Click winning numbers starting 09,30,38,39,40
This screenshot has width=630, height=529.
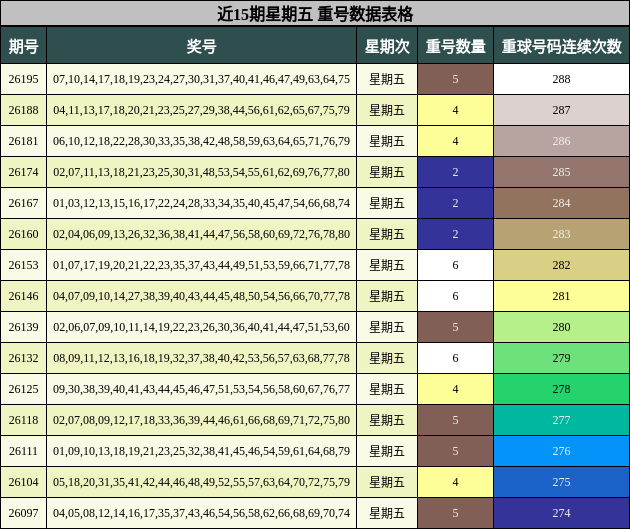[201, 389]
